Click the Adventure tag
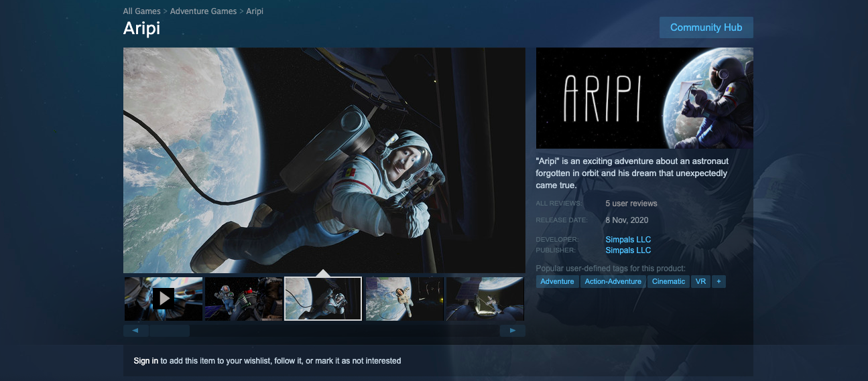This screenshot has height=381, width=868. [557, 281]
